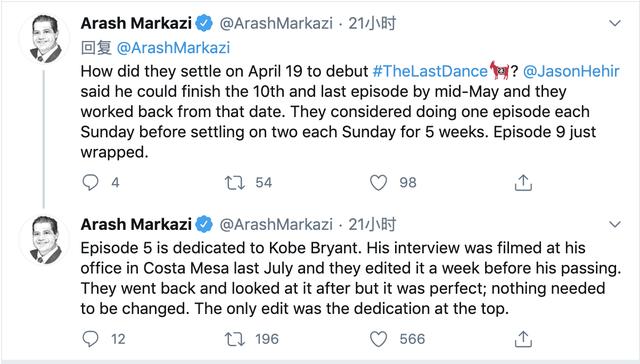This screenshot has width=640, height=364.
Task: Like the tweet with 98 likes
Action: tap(378, 182)
